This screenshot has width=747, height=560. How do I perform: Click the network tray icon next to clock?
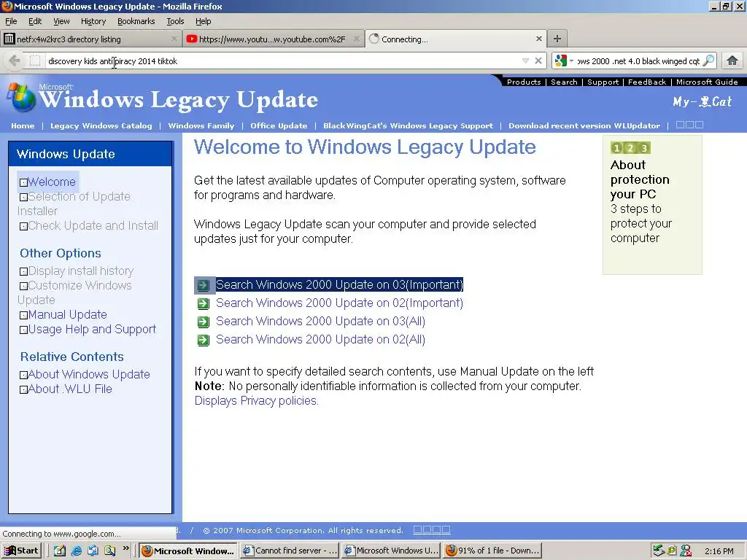[x=686, y=551]
